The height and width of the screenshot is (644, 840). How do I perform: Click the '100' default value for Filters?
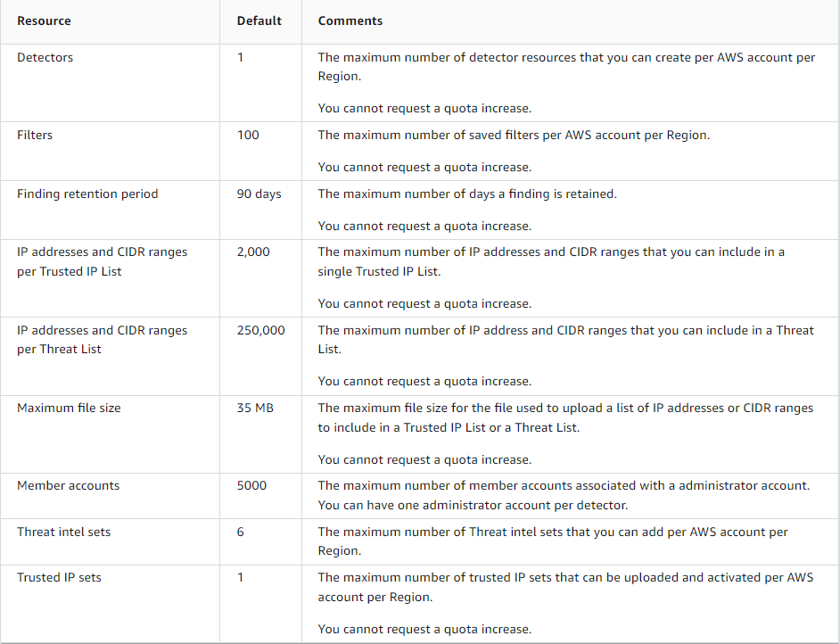pyautogui.click(x=248, y=136)
